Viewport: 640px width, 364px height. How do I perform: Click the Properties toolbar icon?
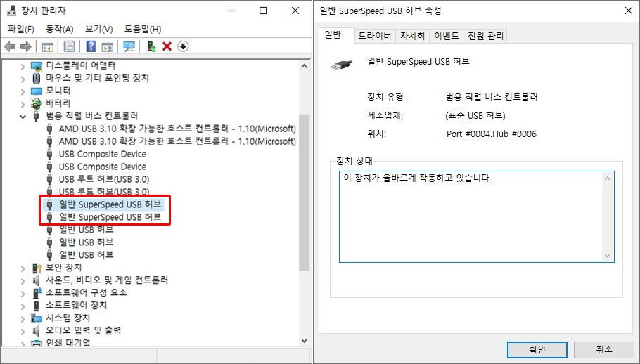coord(69,46)
